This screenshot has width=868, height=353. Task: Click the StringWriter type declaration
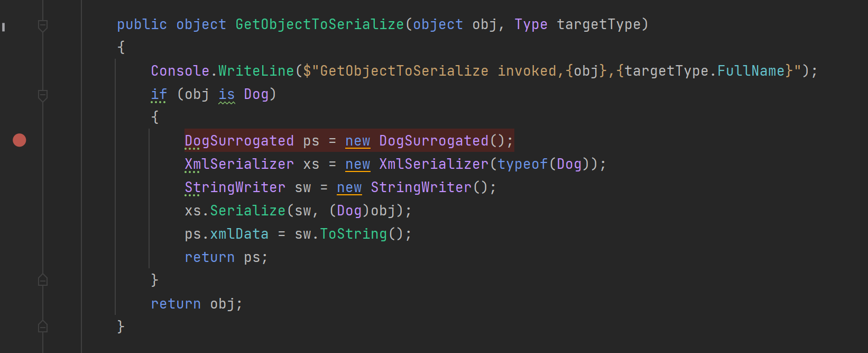(235, 187)
